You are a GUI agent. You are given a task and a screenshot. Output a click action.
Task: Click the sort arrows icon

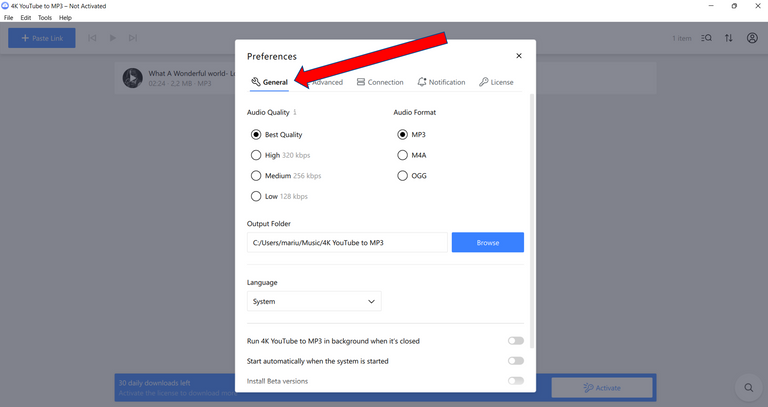coord(729,38)
